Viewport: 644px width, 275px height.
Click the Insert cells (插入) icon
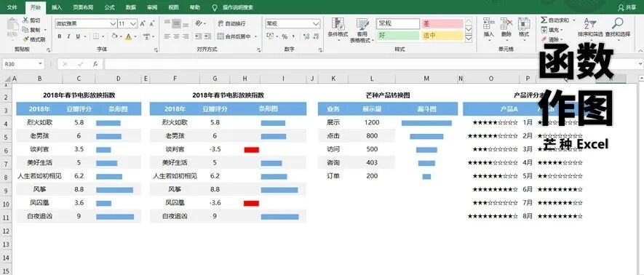point(489,23)
